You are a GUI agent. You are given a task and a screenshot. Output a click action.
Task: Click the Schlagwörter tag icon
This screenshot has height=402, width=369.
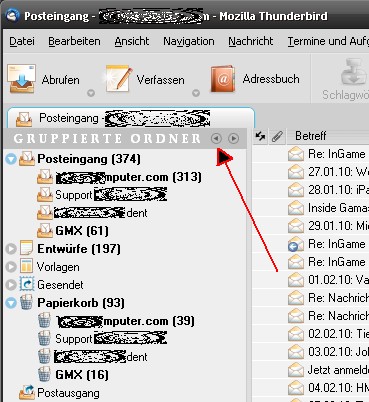point(354,72)
